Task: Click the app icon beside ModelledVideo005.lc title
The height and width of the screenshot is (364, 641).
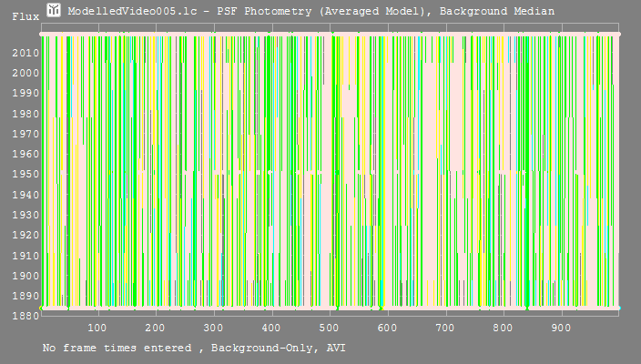Action: [53, 10]
